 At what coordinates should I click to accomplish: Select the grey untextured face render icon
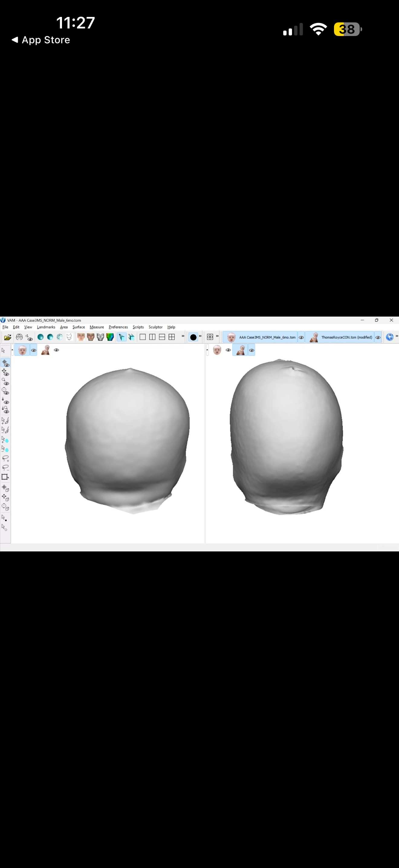(x=100, y=337)
